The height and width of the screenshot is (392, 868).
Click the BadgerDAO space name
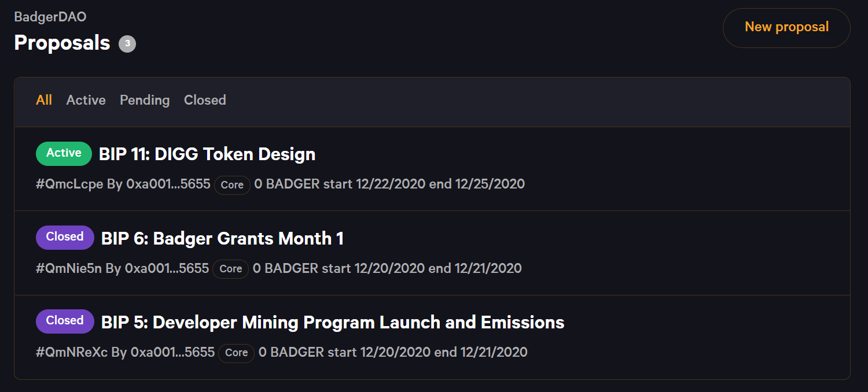50,17
